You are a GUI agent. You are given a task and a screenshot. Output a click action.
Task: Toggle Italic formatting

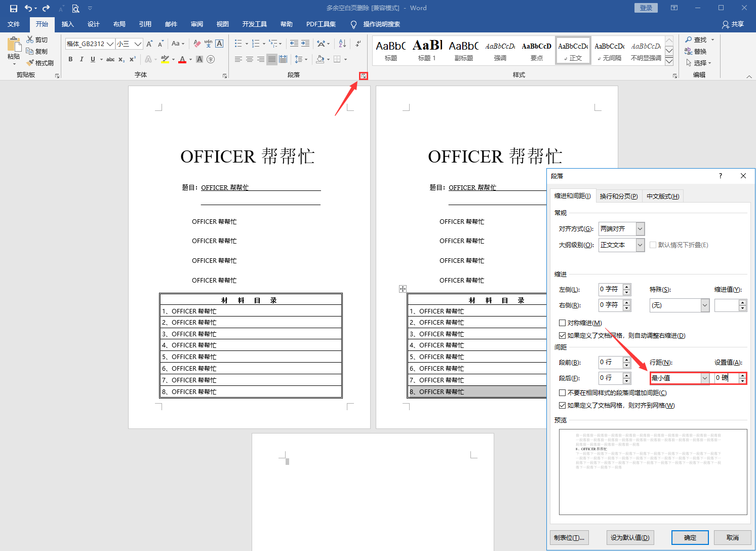82,59
